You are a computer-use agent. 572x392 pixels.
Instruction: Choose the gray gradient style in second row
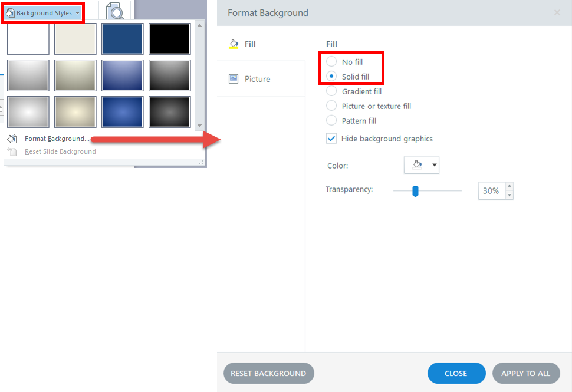pyautogui.click(x=28, y=75)
